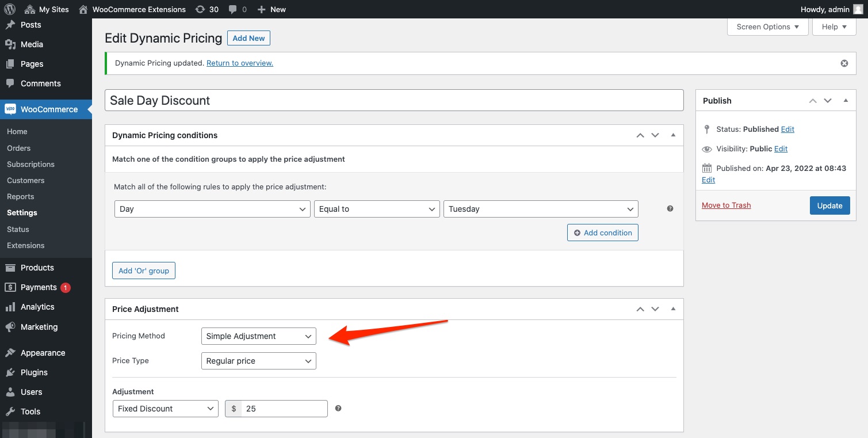Open Pricing Method dropdown
Screen dimensions: 868x438
pyautogui.click(x=259, y=336)
